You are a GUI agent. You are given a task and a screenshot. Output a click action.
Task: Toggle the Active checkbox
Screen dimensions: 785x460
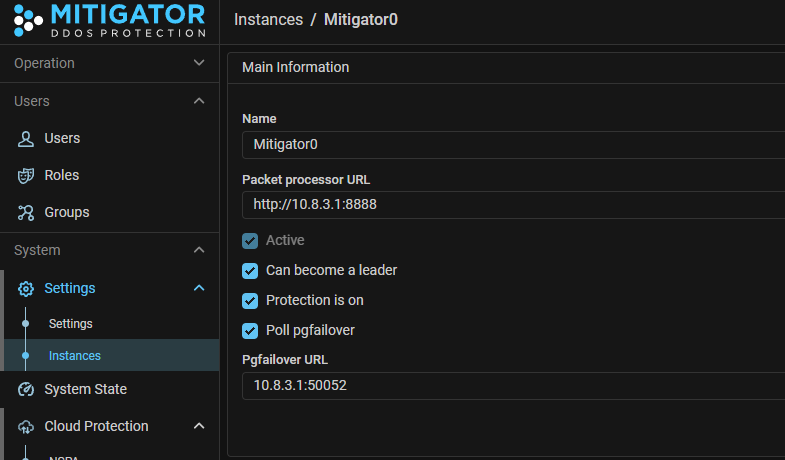click(250, 241)
